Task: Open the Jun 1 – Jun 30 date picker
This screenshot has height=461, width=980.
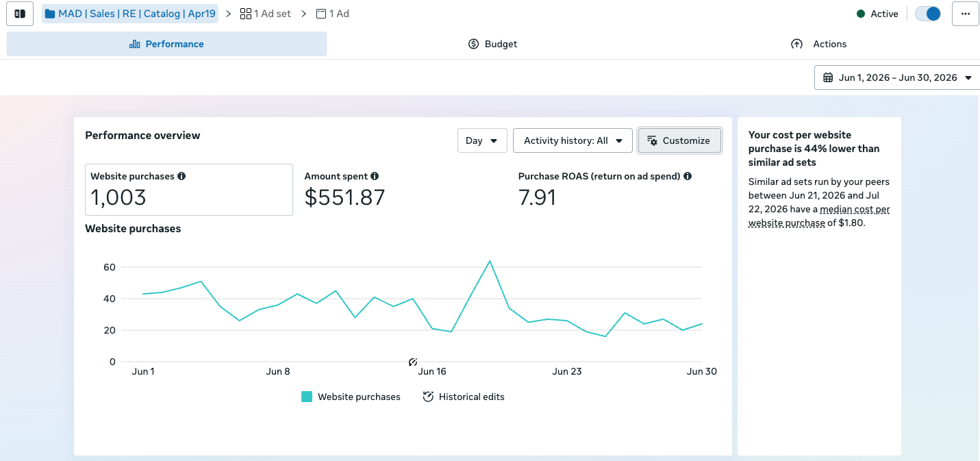Action: pos(896,77)
